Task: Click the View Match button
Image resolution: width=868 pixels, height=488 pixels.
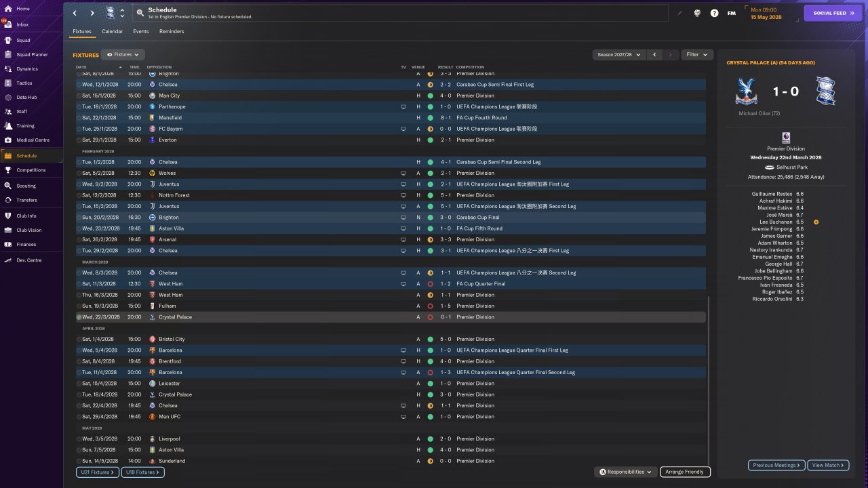Action: tap(828, 465)
